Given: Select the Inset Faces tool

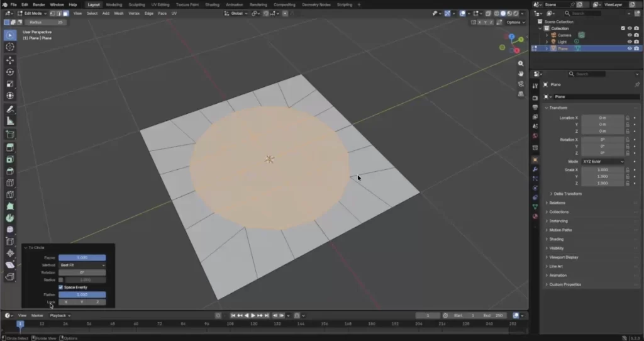Looking at the screenshot, I should (10, 159).
